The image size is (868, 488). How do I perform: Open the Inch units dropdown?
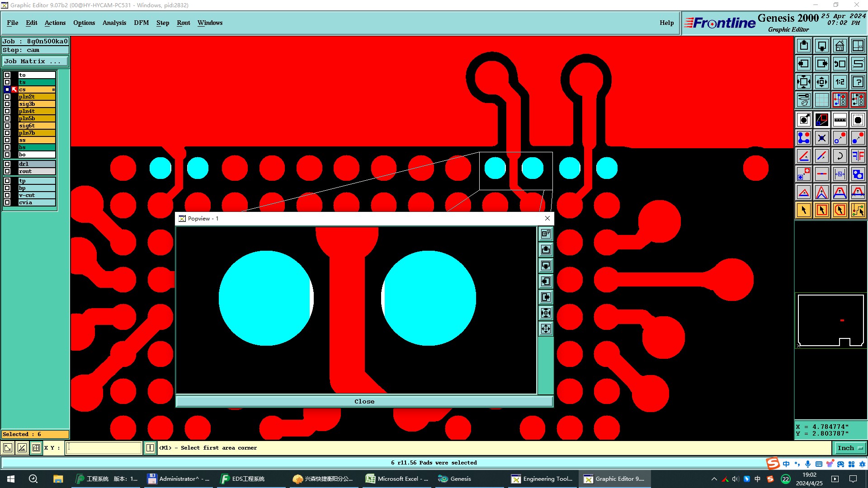tap(850, 448)
